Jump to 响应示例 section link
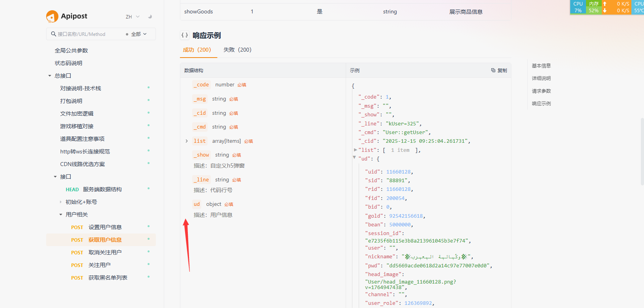The width and height of the screenshot is (644, 308). pyautogui.click(x=541, y=104)
